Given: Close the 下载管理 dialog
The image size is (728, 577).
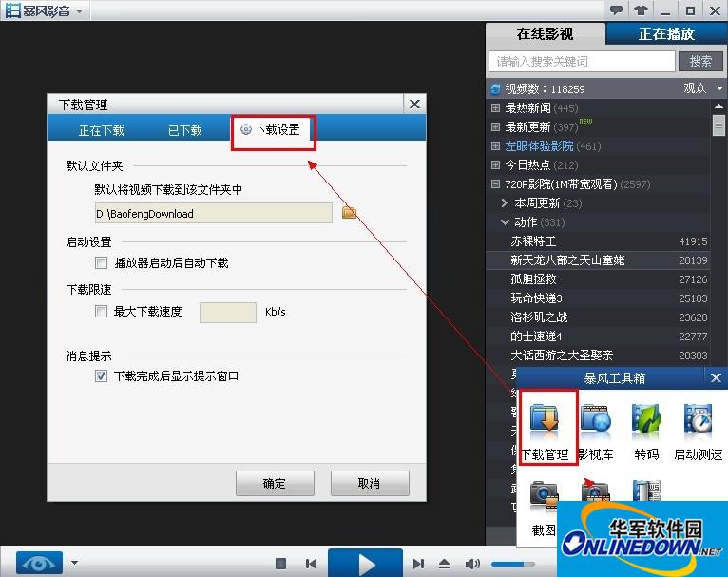Looking at the screenshot, I should pyautogui.click(x=414, y=104).
